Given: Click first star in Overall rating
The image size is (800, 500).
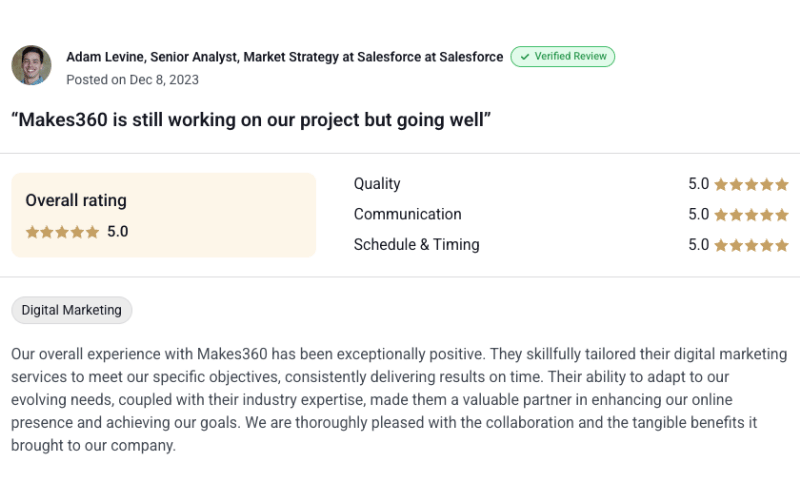Looking at the screenshot, I should (32, 232).
